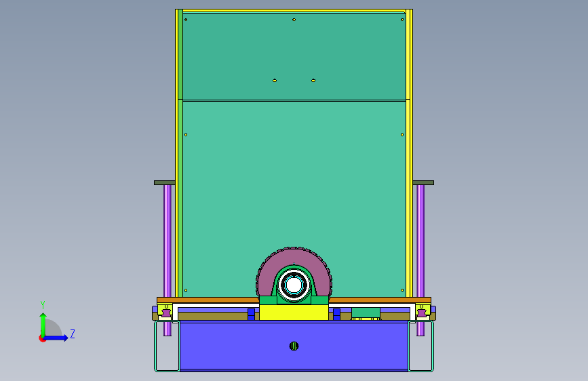588x381 pixels.
Task: Select the small green block right of the yellow block
Action: pyautogui.click(x=366, y=313)
